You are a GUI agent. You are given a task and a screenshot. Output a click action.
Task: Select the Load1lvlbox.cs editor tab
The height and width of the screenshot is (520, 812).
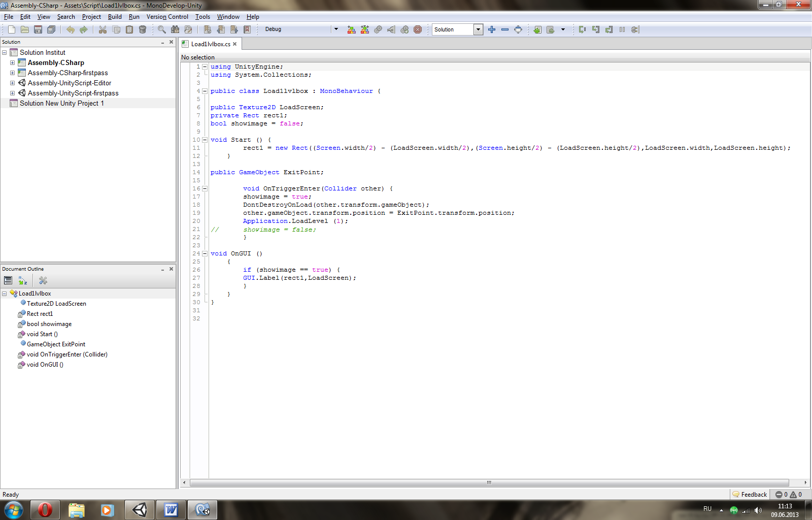[x=211, y=44]
